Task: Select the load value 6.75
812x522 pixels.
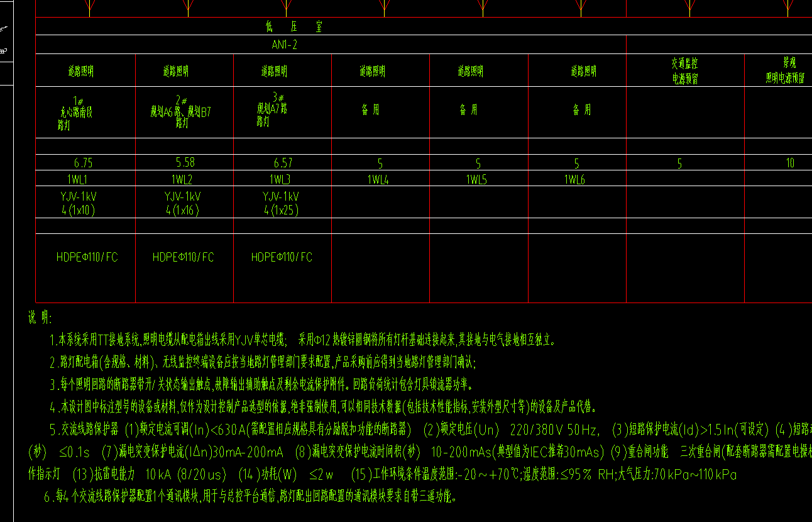Action: click(84, 163)
